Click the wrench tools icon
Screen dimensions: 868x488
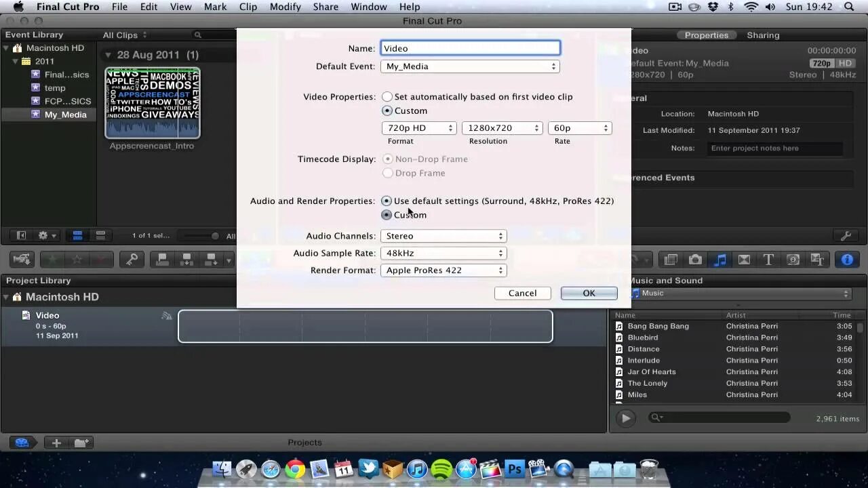click(846, 236)
